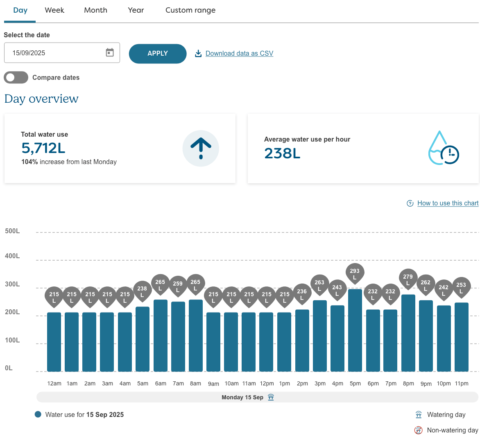Switch to the Week tab
480x448 pixels.
(x=54, y=10)
